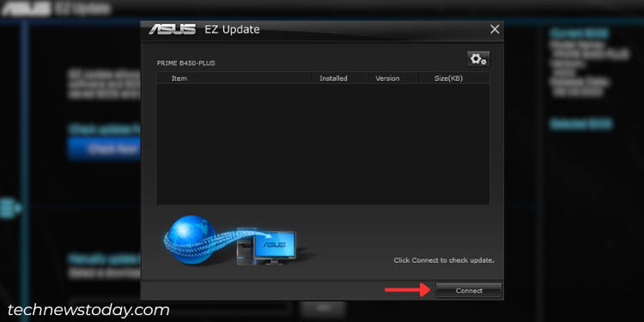Click the PRIME B450-PLUS model label

pyautogui.click(x=185, y=64)
